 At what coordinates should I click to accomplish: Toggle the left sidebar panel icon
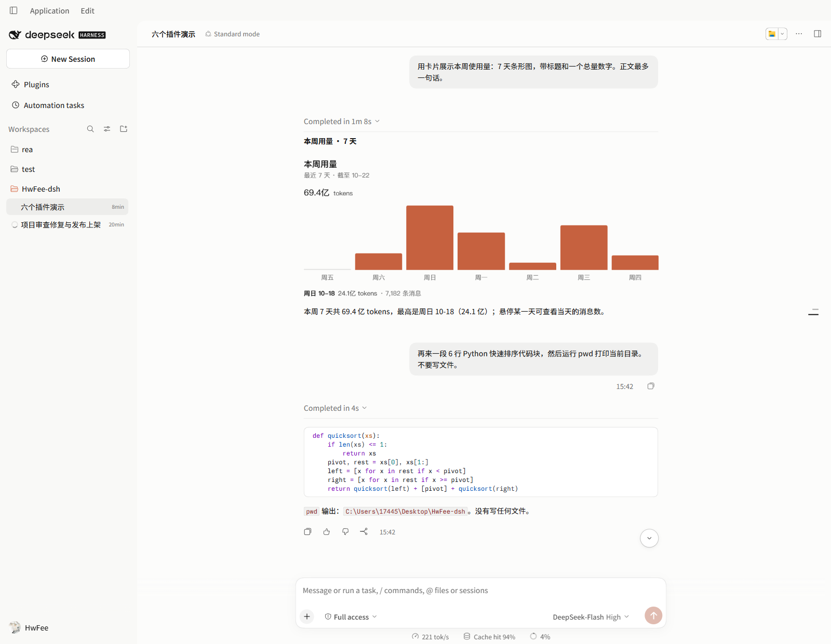[14, 10]
